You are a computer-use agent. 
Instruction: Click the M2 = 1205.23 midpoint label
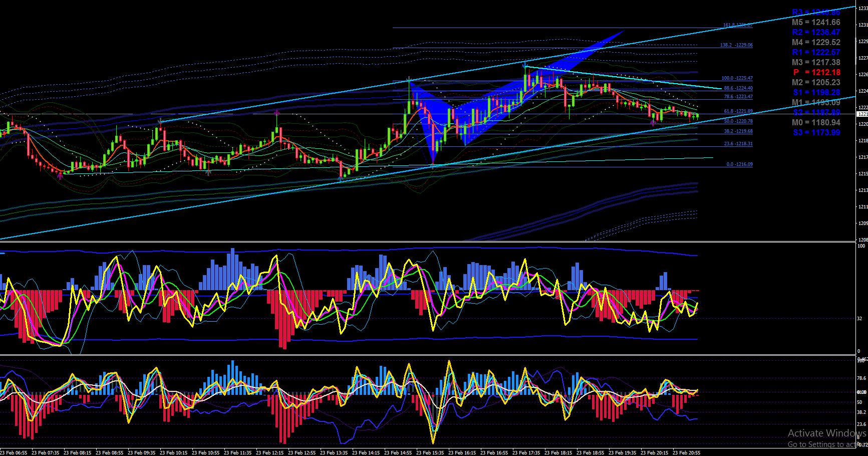click(816, 82)
